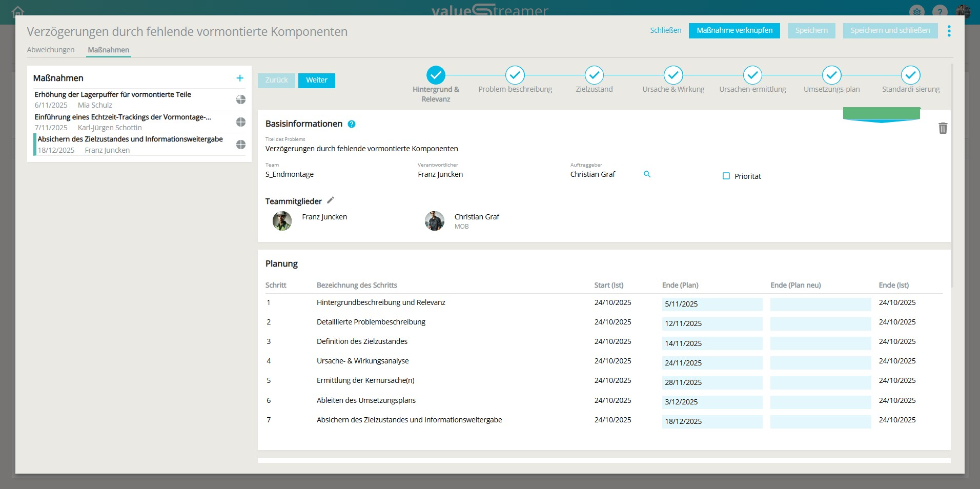Click the search icon next to Christian Graf
Screen dimensions: 980x489
(x=647, y=174)
